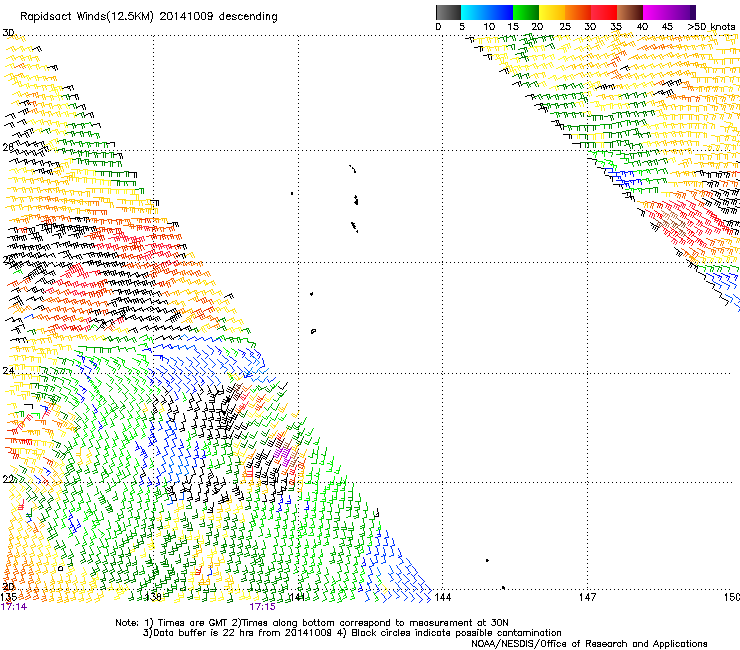The width and height of the screenshot is (740, 650).
Task: Click the brown wind barbs in upper-right swath
Action: pyautogui.click(x=673, y=222)
